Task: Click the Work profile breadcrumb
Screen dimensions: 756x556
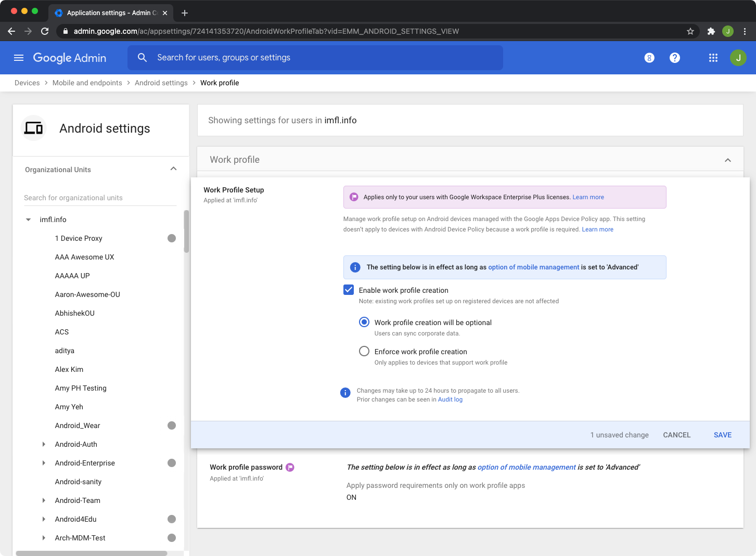Action: tap(220, 83)
